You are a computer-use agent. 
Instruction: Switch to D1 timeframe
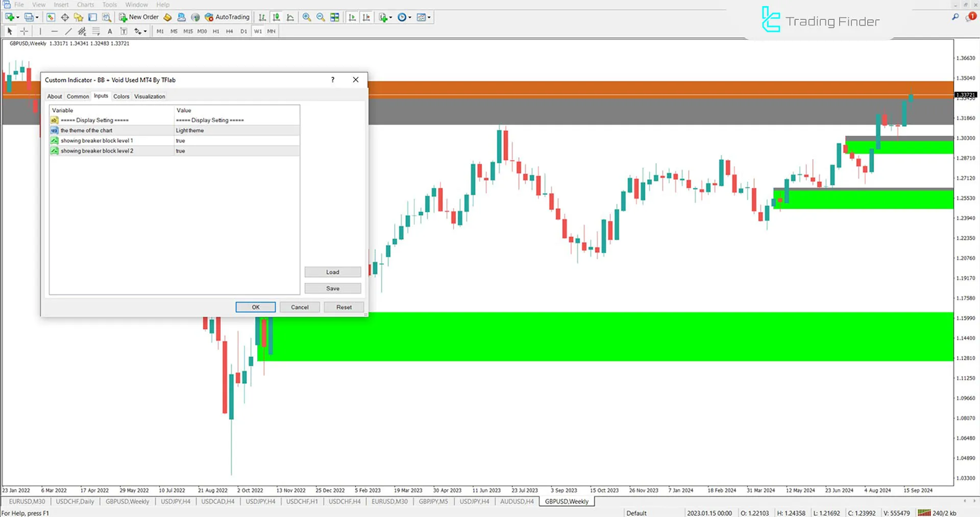coord(243,31)
